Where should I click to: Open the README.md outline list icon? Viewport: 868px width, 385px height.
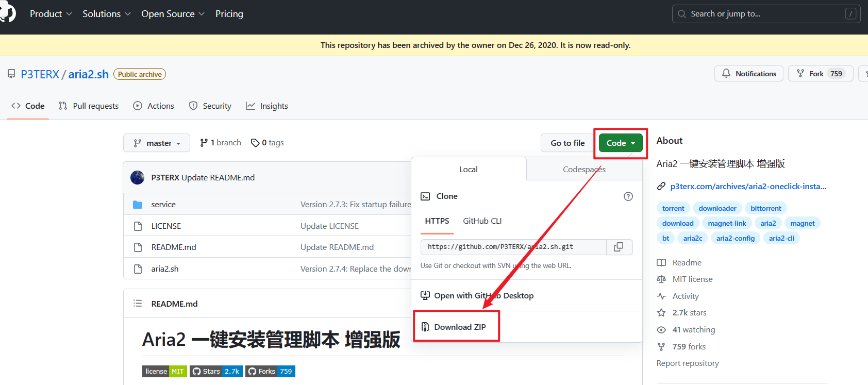click(x=138, y=304)
